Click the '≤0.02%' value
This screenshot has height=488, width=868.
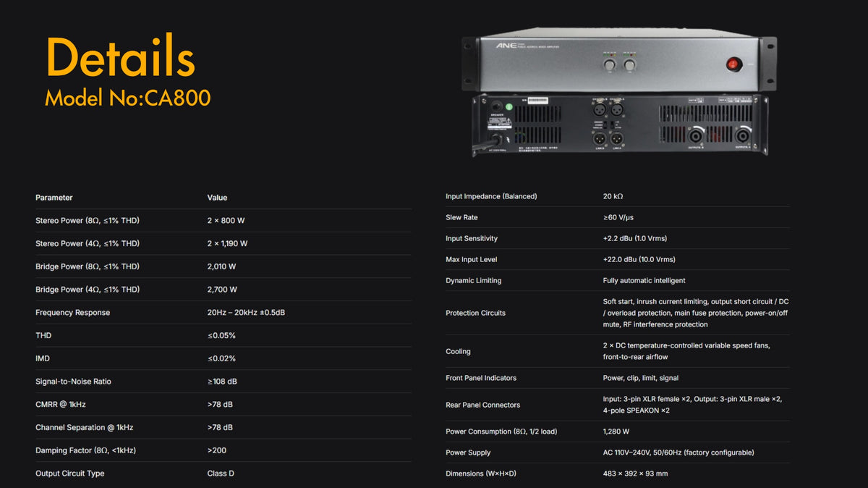221,359
